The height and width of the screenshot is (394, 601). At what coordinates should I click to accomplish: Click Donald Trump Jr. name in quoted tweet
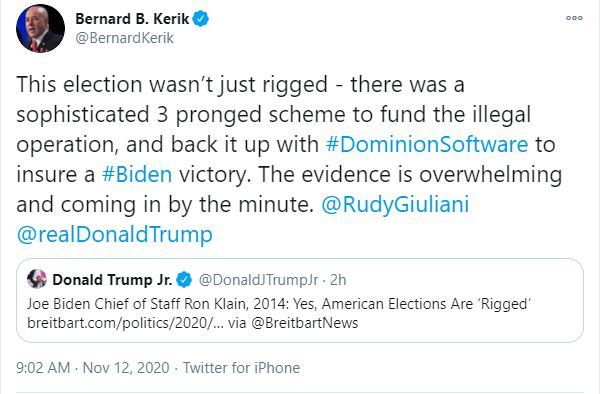pos(112,280)
